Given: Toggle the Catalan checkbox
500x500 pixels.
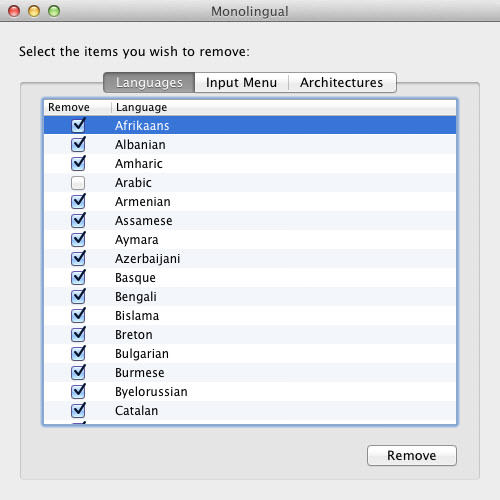Looking at the screenshot, I should pos(78,411).
